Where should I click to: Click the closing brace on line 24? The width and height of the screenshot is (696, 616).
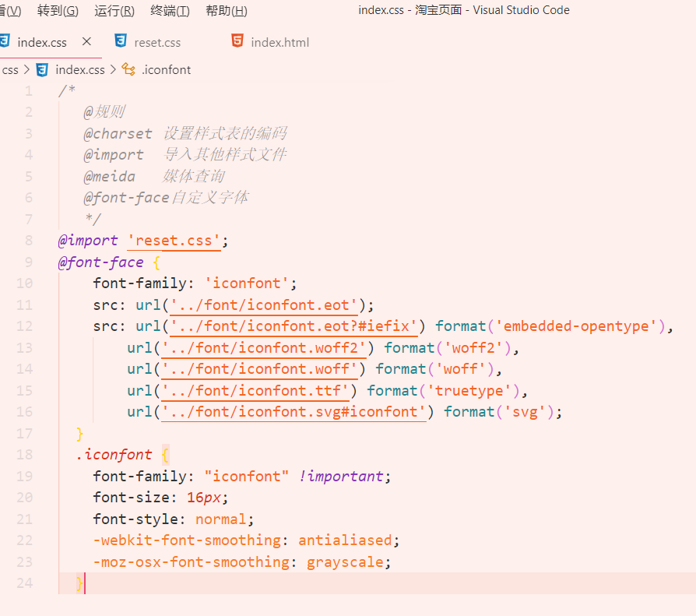click(79, 583)
